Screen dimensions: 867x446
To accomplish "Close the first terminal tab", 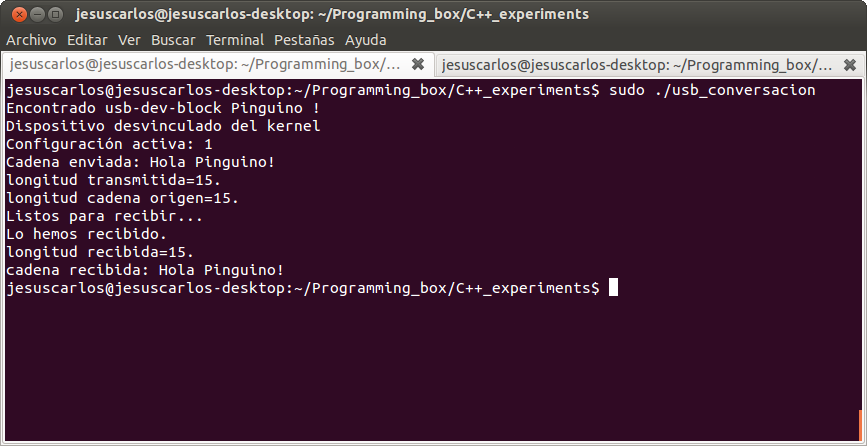I will click(x=417, y=65).
